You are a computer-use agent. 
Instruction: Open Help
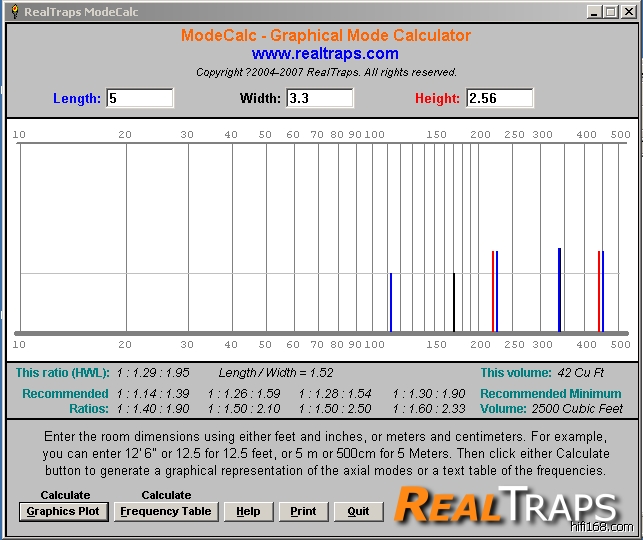tap(248, 511)
